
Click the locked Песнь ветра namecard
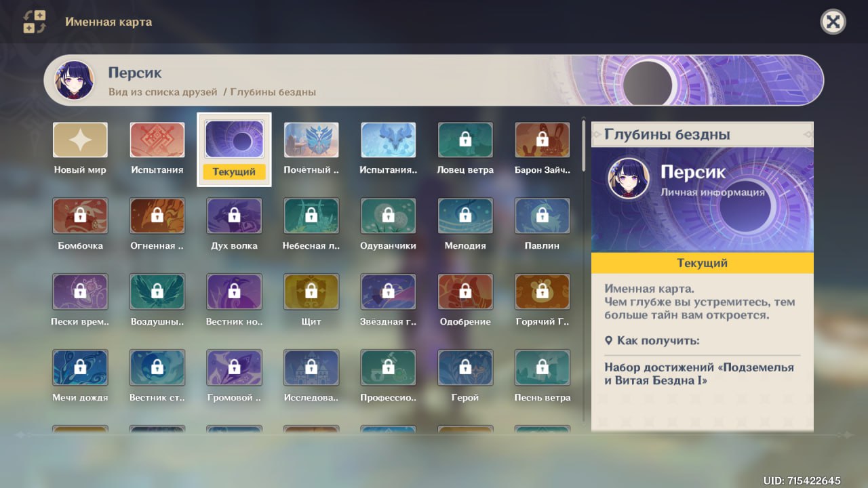[x=542, y=377]
